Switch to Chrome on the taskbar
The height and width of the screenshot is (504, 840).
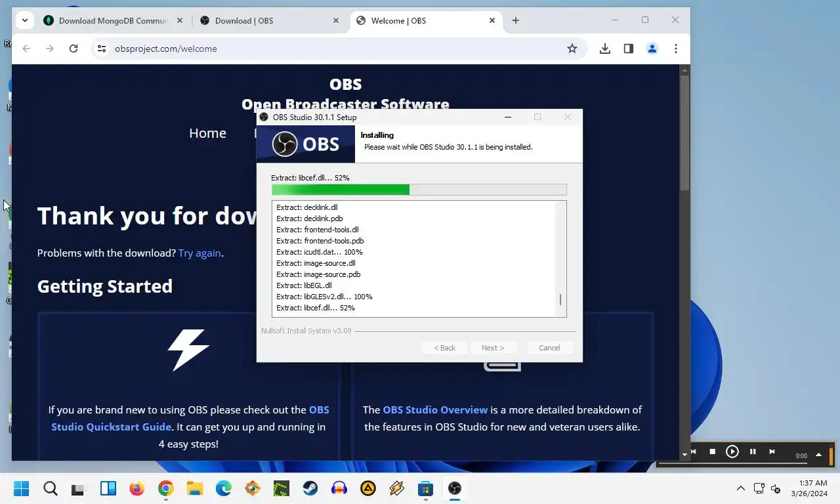(165, 488)
